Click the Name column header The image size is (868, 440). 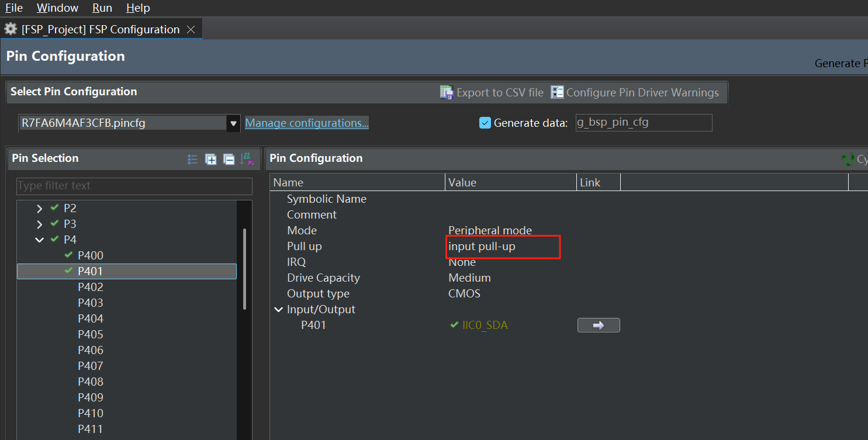click(357, 182)
